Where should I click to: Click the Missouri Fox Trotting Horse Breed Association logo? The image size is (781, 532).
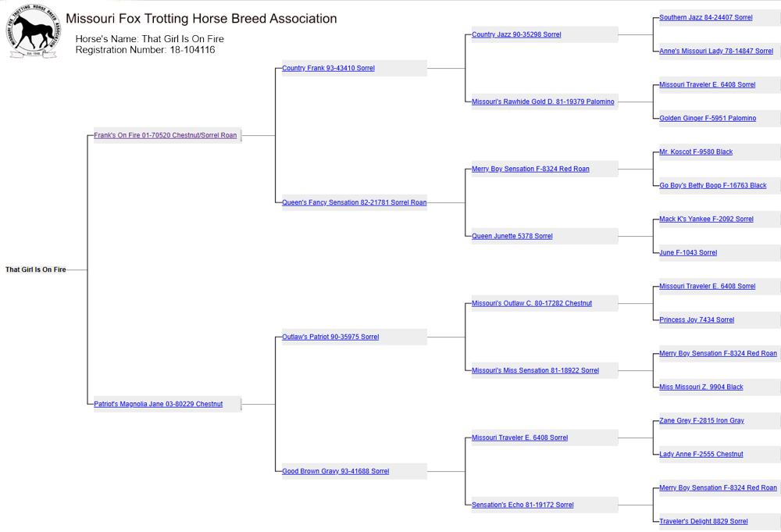click(x=34, y=32)
